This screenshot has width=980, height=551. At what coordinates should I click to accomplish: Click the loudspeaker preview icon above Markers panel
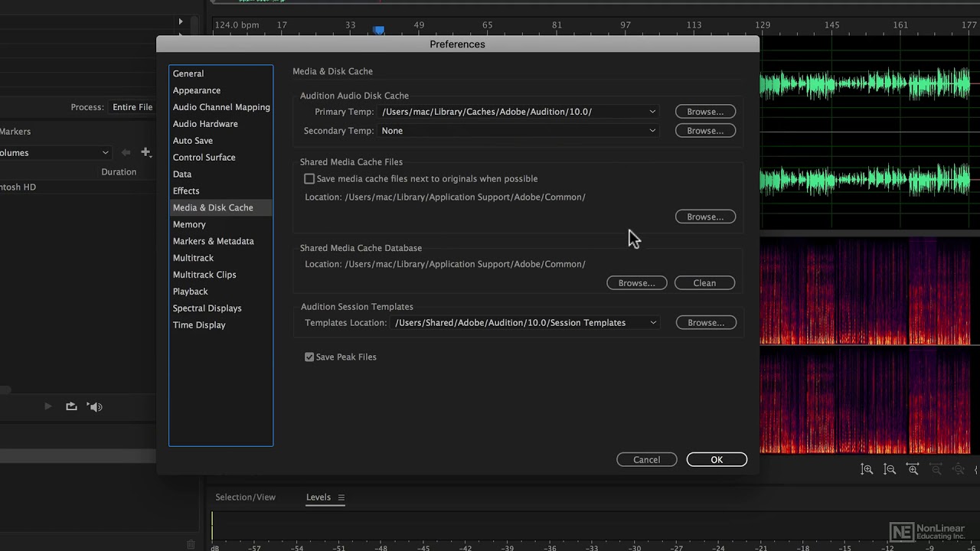tap(95, 406)
